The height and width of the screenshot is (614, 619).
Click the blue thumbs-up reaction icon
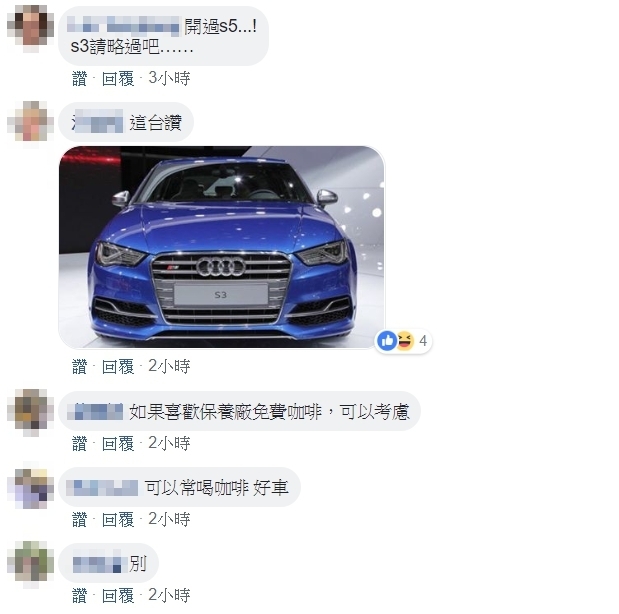tap(387, 340)
